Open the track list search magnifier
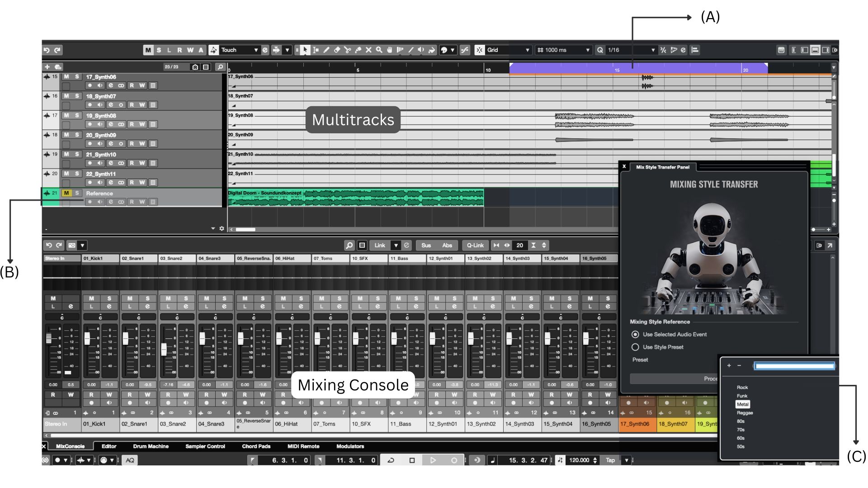This screenshot has width=868, height=488. coord(220,67)
